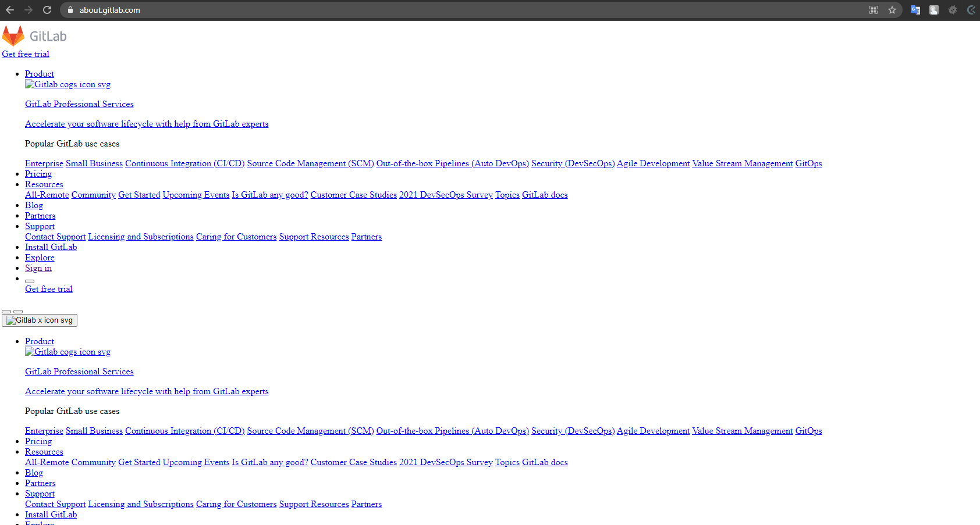
Task: Open the bug-shaped extension icon
Action: click(953, 10)
